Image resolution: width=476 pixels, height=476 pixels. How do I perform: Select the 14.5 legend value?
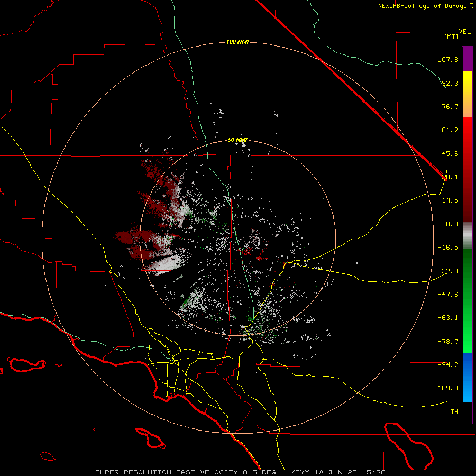pyautogui.click(x=450, y=200)
